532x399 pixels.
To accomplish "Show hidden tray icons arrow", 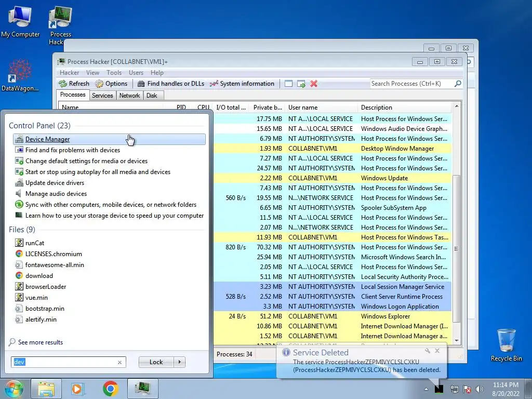I will pyautogui.click(x=426, y=390).
